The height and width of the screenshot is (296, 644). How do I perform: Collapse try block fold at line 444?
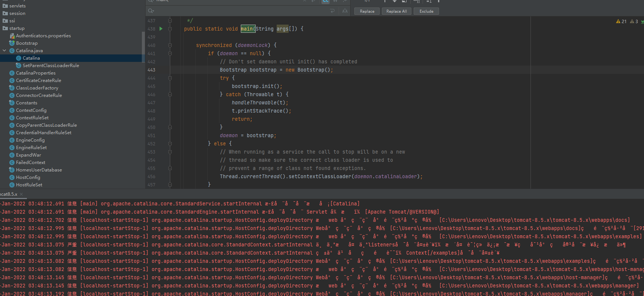coord(170,78)
